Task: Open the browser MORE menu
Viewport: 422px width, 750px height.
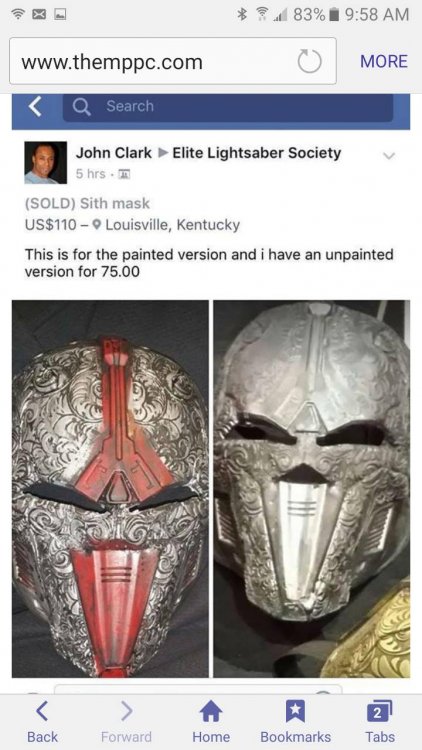Action: [384, 61]
